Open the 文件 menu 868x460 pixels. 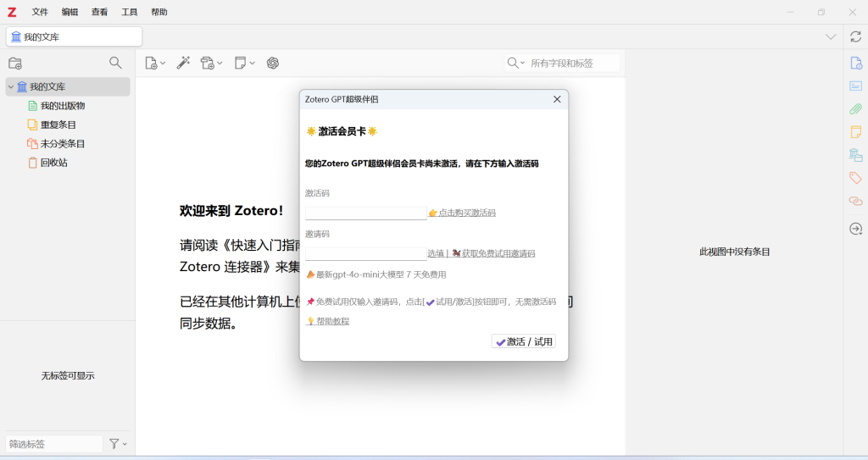click(x=40, y=12)
